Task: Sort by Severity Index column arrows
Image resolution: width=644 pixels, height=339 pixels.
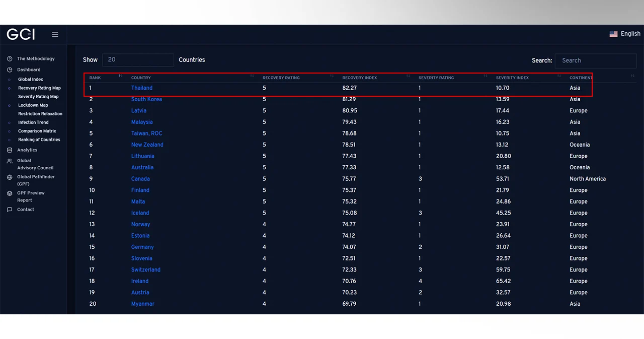Action: coord(559,76)
